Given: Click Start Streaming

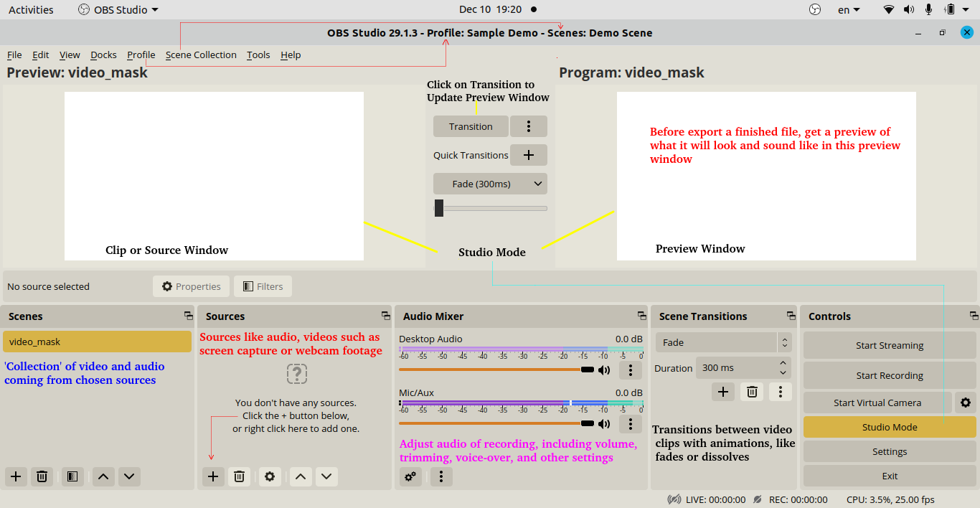Looking at the screenshot, I should click(x=890, y=345).
